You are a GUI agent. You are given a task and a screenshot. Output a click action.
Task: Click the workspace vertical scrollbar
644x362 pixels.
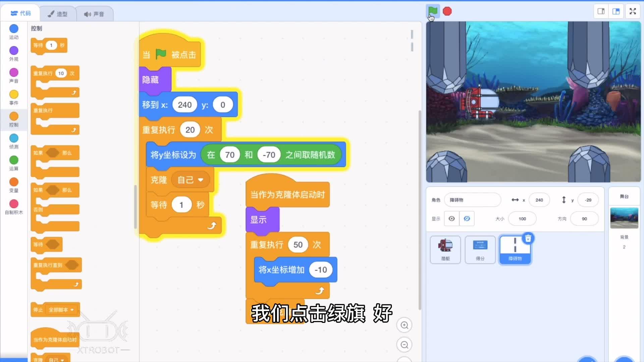(420, 210)
